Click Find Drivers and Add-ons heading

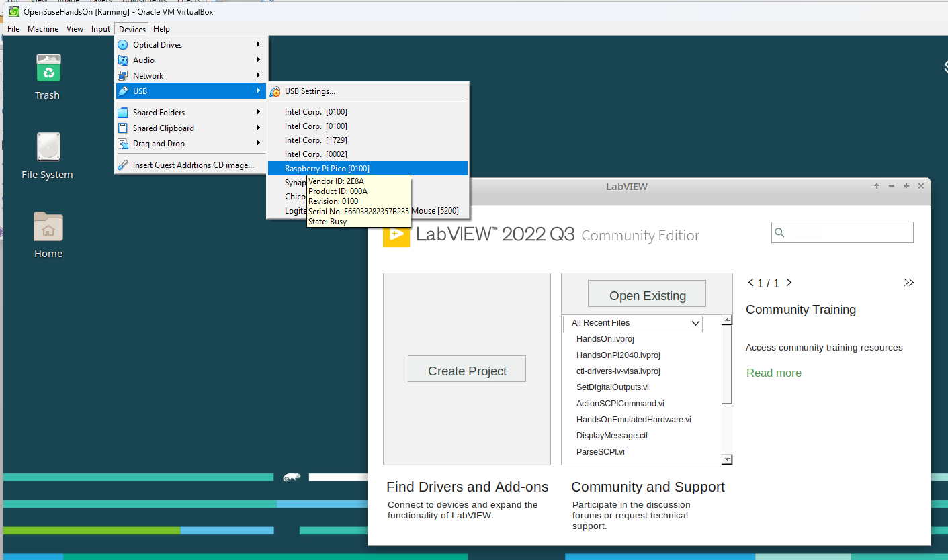pos(468,487)
